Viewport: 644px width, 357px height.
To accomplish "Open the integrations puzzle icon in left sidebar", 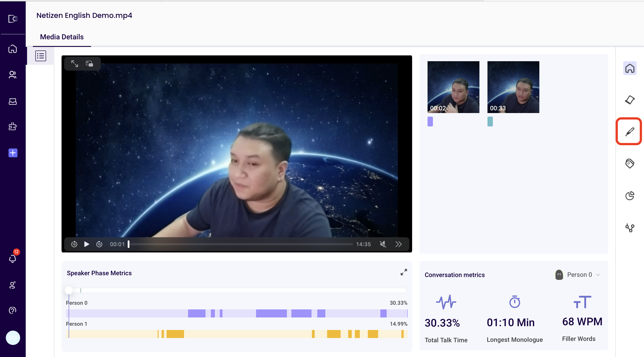I will pyautogui.click(x=13, y=126).
